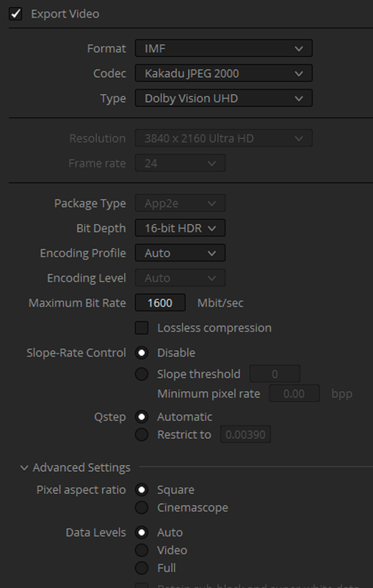Click the Qstep label

[110, 417]
